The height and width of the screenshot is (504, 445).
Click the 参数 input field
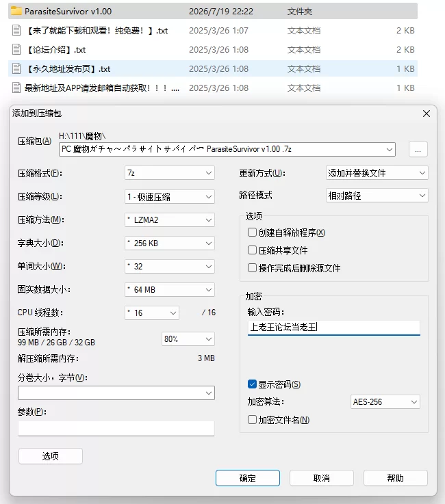click(x=116, y=429)
